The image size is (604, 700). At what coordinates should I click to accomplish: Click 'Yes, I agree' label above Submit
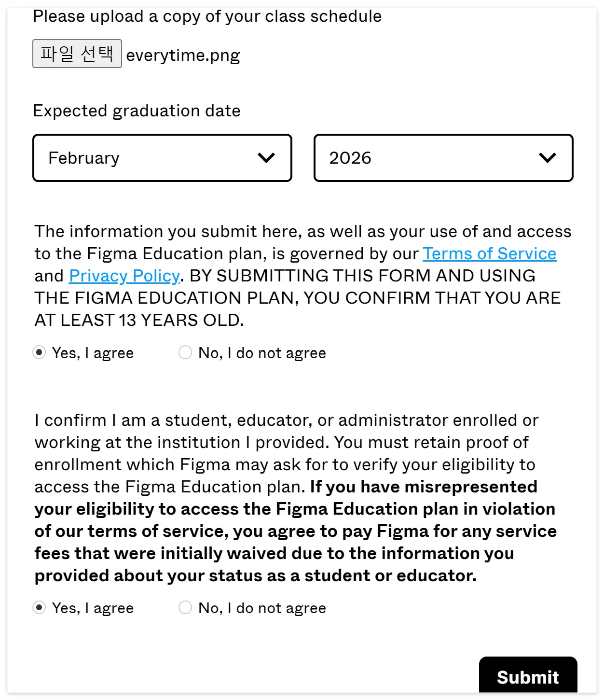(x=93, y=608)
